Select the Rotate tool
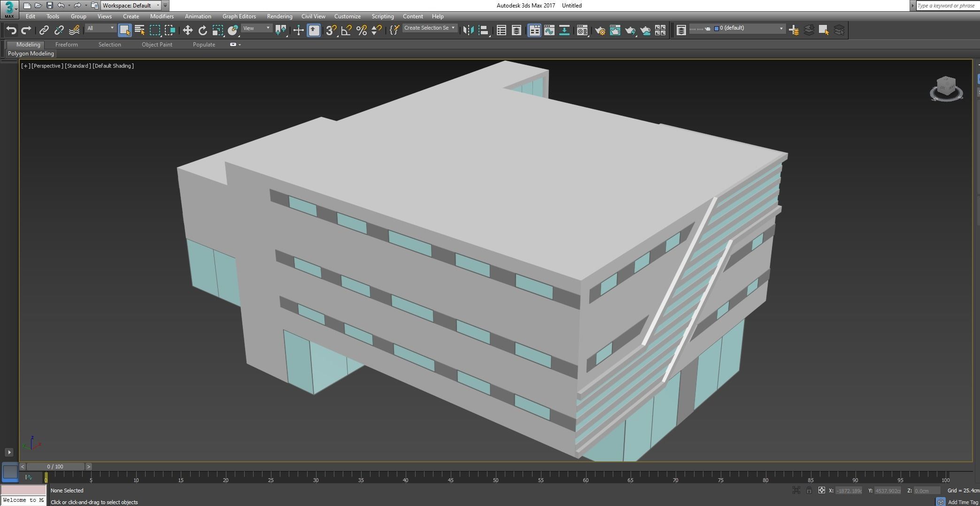 point(202,30)
